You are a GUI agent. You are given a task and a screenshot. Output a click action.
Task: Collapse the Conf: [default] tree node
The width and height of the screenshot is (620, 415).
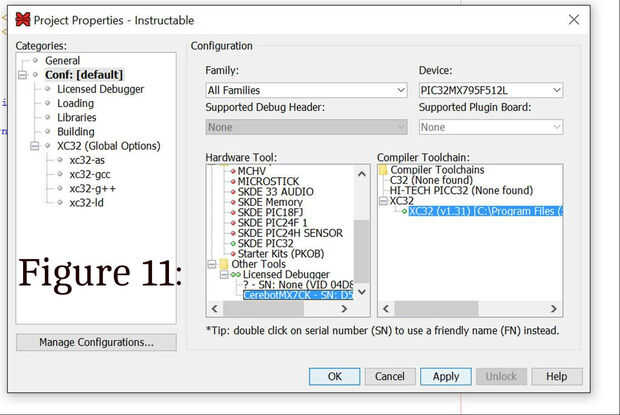click(x=23, y=75)
